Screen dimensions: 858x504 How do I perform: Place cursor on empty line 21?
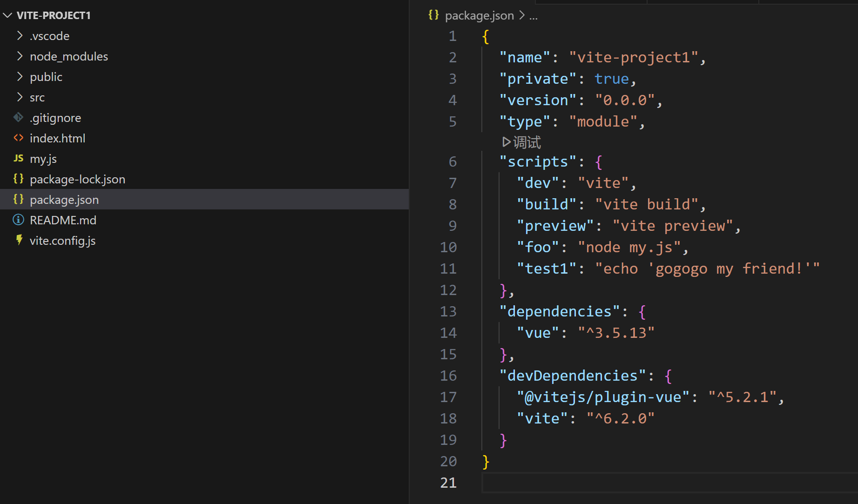512,483
